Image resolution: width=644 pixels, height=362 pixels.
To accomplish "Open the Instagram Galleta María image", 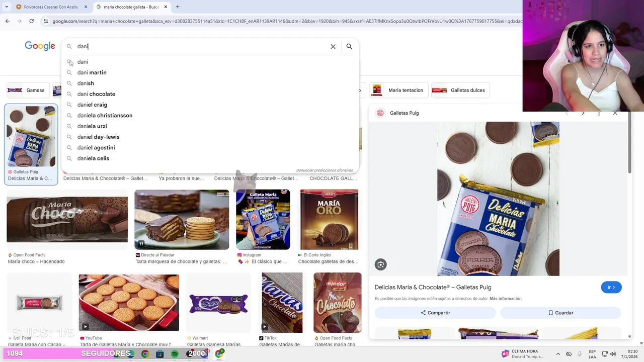I will tap(263, 219).
